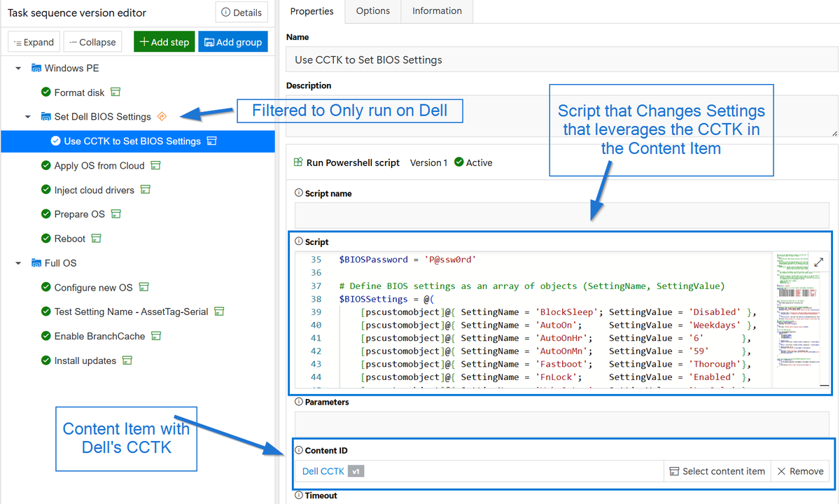
Task: Click the info icon next to Timeout
Action: (299, 496)
